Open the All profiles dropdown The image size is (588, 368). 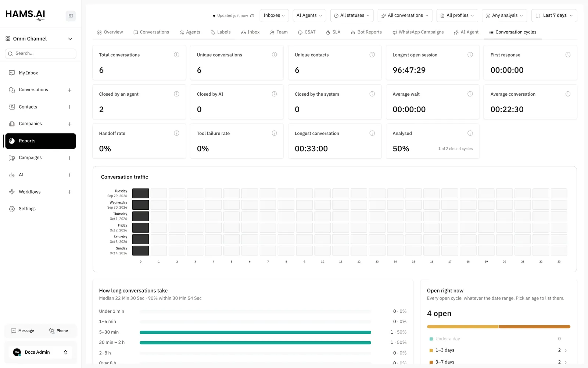457,15
